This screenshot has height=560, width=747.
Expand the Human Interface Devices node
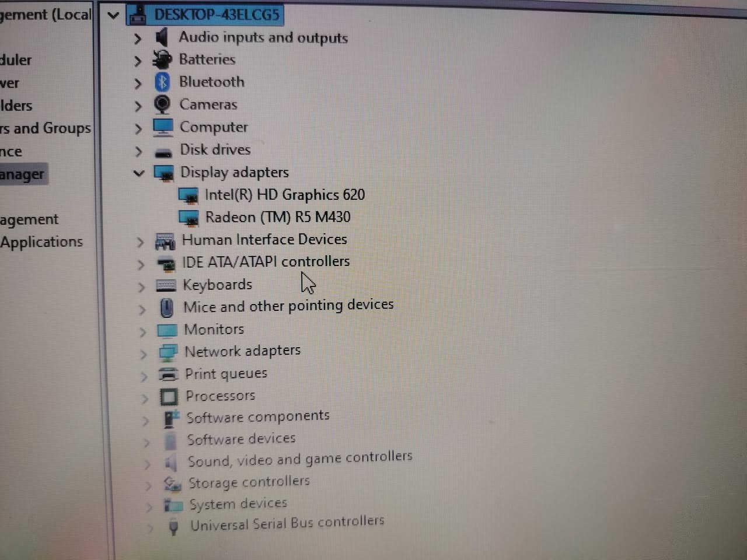click(x=140, y=242)
